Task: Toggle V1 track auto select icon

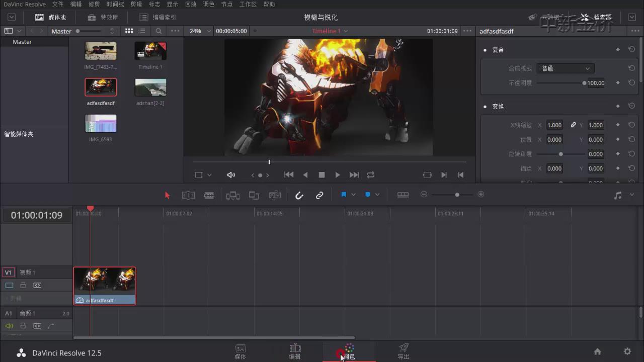Action: [37, 285]
